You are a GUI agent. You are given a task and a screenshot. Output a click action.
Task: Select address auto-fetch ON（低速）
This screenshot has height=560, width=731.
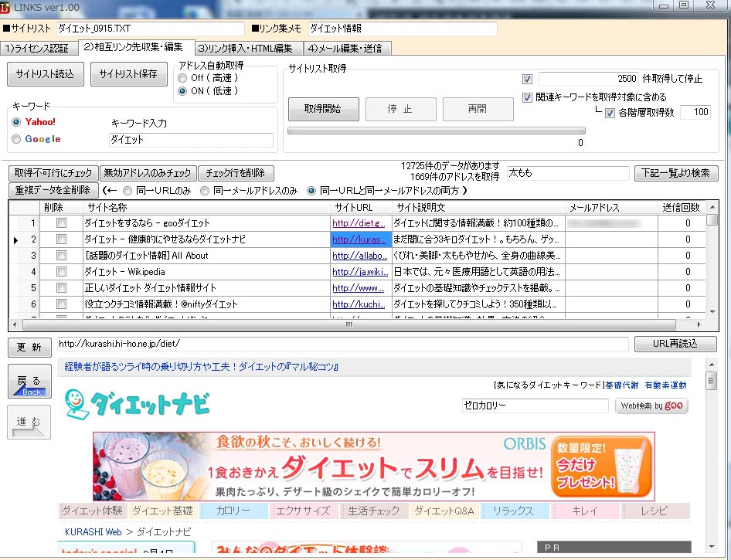(182, 91)
